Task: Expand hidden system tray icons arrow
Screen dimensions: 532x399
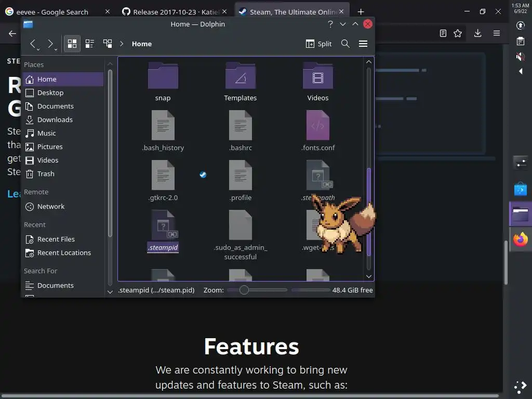Action: pyautogui.click(x=521, y=71)
